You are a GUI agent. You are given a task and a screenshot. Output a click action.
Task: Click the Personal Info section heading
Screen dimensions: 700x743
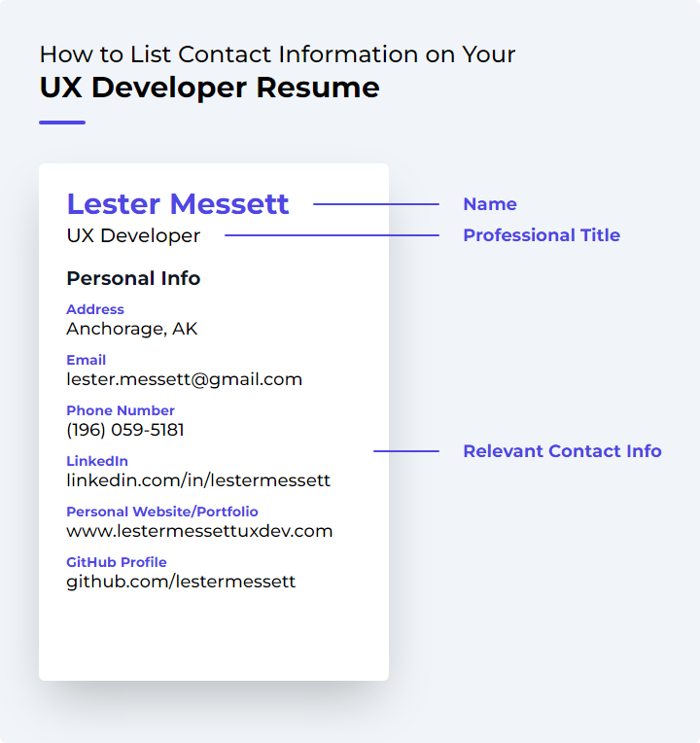coord(133,278)
